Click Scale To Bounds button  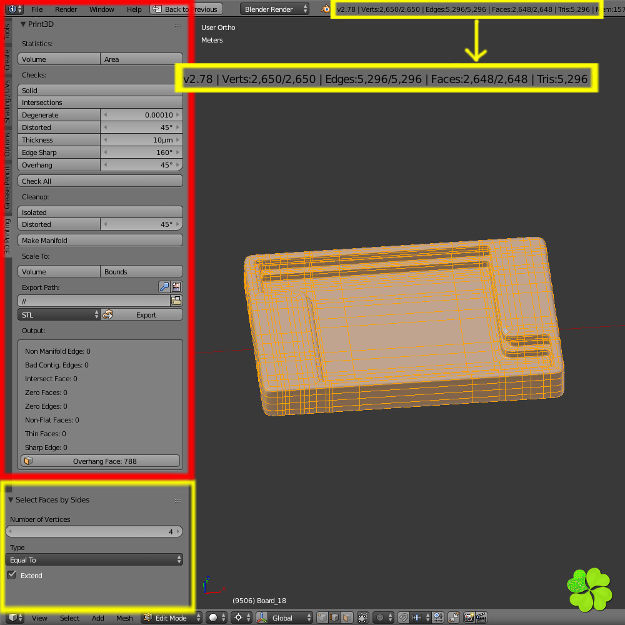(x=142, y=271)
